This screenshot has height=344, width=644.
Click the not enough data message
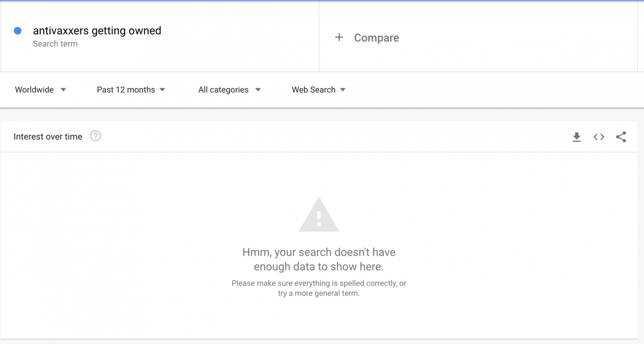coord(319,259)
